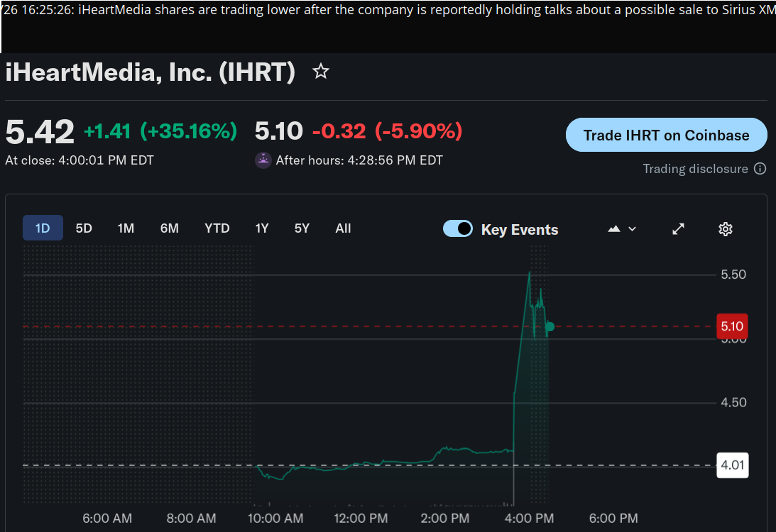Select the YTD range tab
This screenshot has width=776, height=532.
click(217, 228)
